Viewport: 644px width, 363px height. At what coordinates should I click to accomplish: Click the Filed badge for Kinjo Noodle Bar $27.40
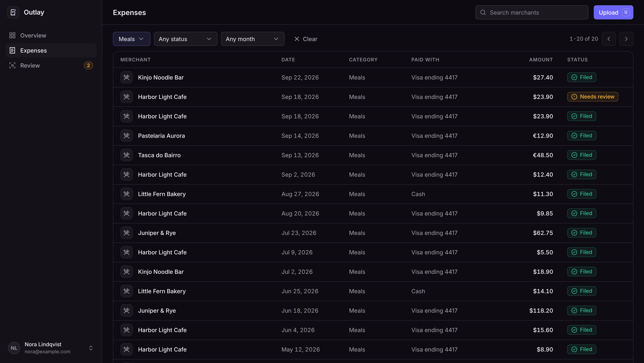coord(582,77)
